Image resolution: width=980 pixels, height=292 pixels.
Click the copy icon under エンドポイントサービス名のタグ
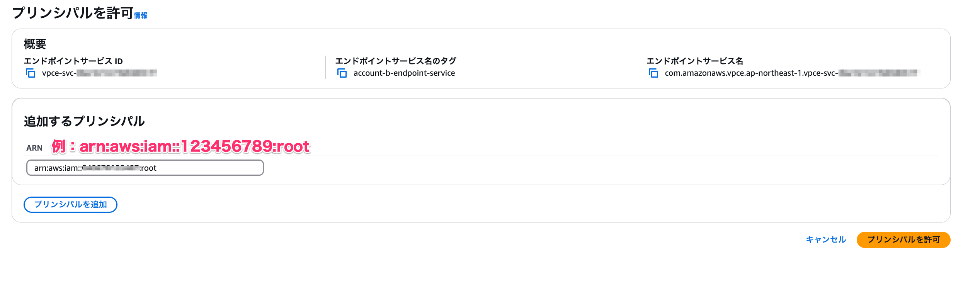[342, 73]
